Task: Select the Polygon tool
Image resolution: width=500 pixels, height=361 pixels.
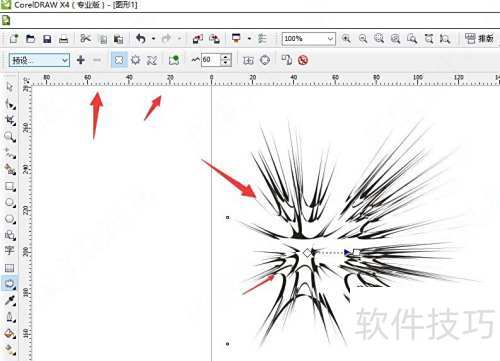Action: coord(10,219)
